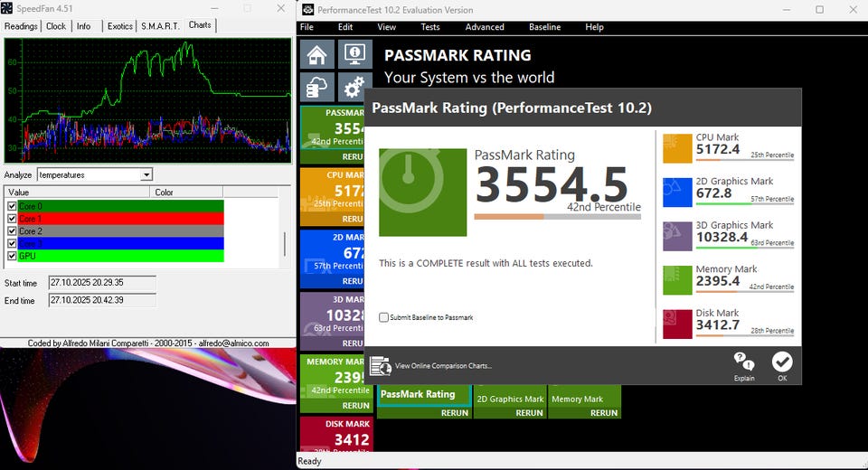The width and height of the screenshot is (868, 470).
Task: Click RERUN under sidebar CPU Mark tile
Action: click(352, 220)
